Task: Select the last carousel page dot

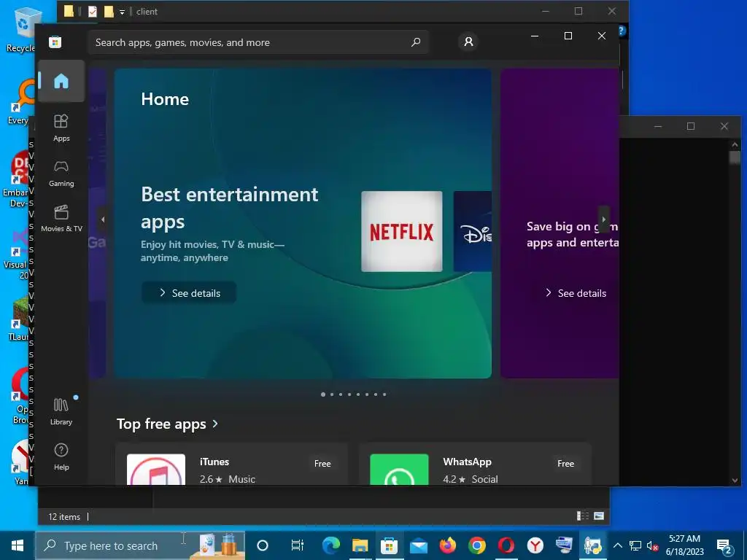Action: [384, 394]
